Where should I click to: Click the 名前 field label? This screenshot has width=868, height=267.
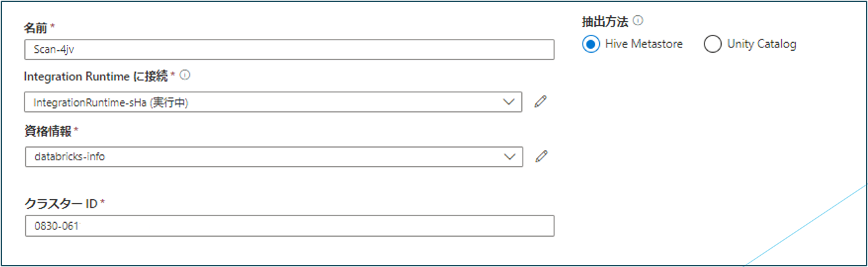tap(36, 28)
